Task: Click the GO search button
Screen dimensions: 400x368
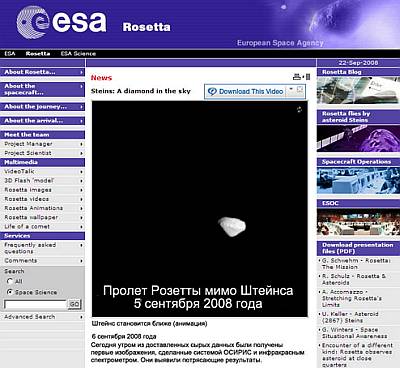Action: pos(74,304)
